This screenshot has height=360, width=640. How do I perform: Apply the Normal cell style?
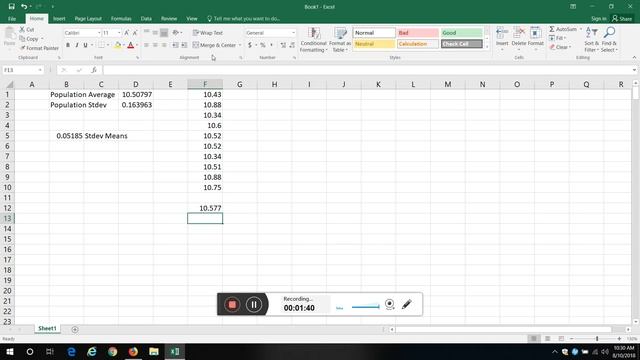[x=374, y=33]
